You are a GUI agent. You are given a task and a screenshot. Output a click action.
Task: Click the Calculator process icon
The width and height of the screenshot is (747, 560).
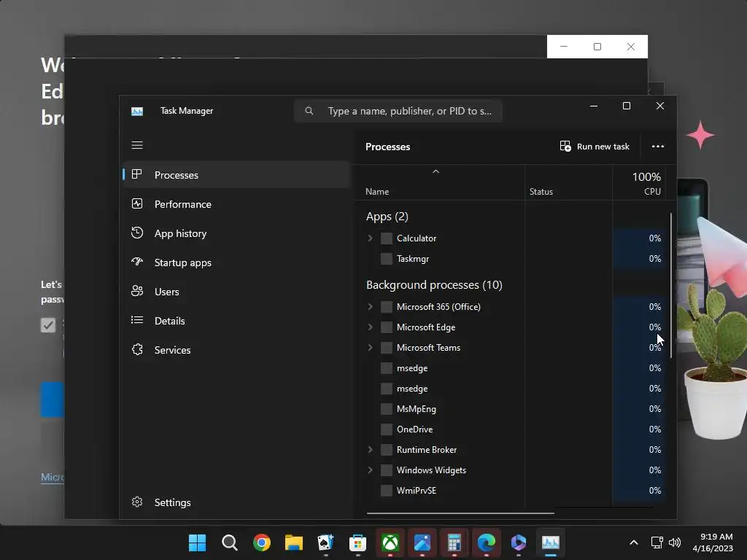pyautogui.click(x=387, y=238)
